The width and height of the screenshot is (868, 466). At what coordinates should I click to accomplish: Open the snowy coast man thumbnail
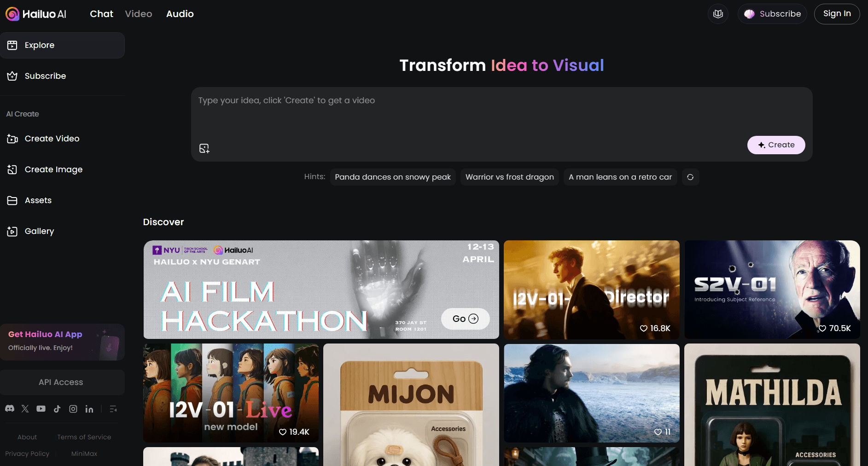[x=592, y=393]
